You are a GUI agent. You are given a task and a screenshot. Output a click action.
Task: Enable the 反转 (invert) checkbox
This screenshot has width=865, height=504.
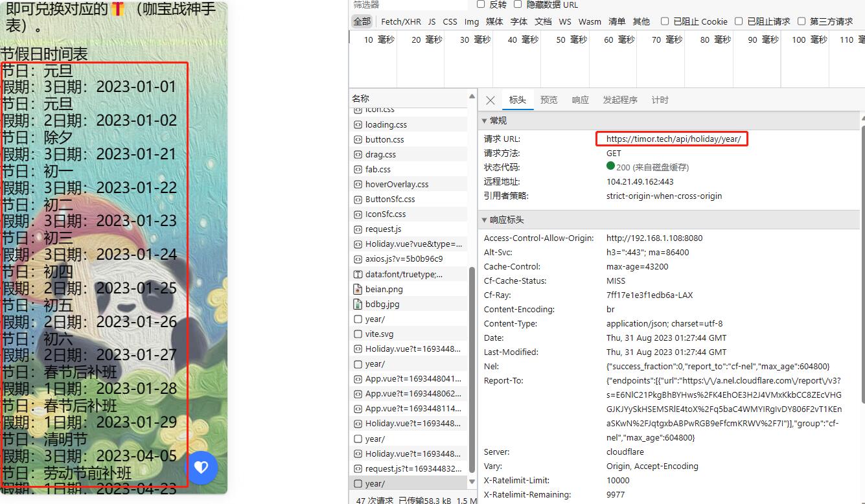point(481,4)
